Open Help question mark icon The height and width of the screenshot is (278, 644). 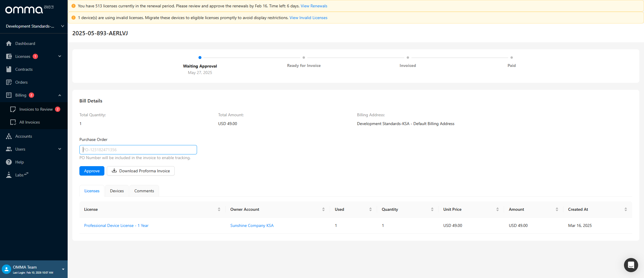pos(9,162)
